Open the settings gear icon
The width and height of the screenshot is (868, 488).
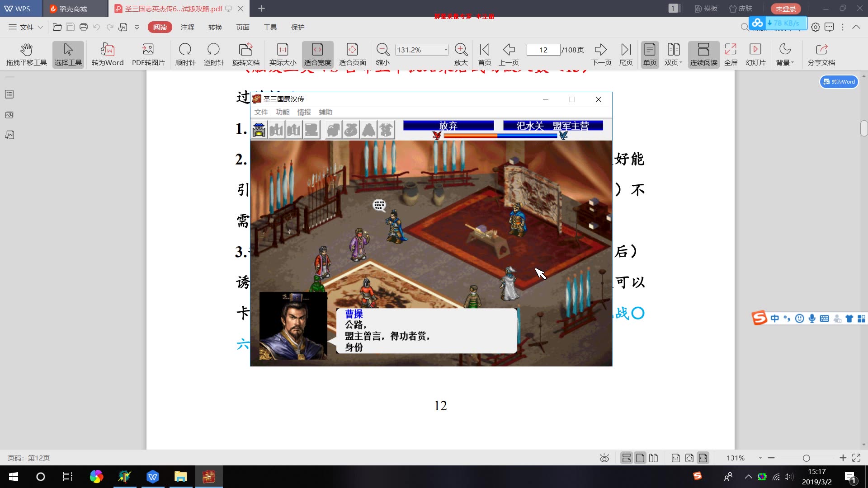point(815,27)
